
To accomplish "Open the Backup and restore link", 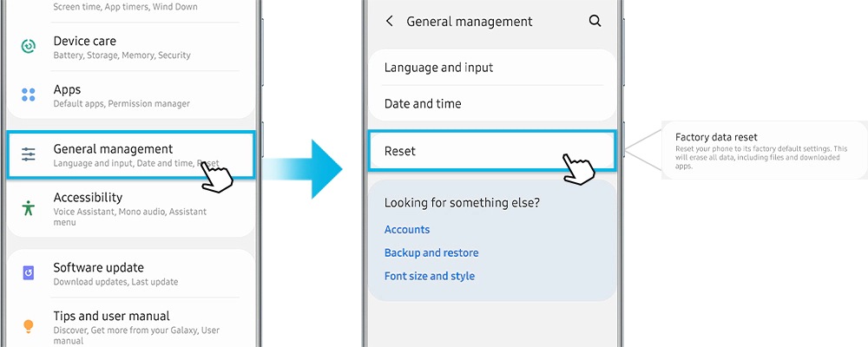I will [x=431, y=253].
